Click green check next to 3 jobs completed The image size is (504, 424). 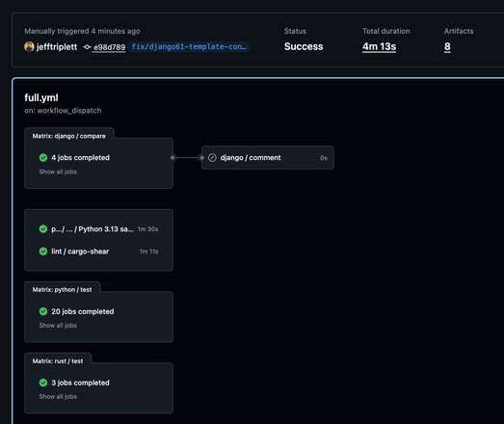43,383
